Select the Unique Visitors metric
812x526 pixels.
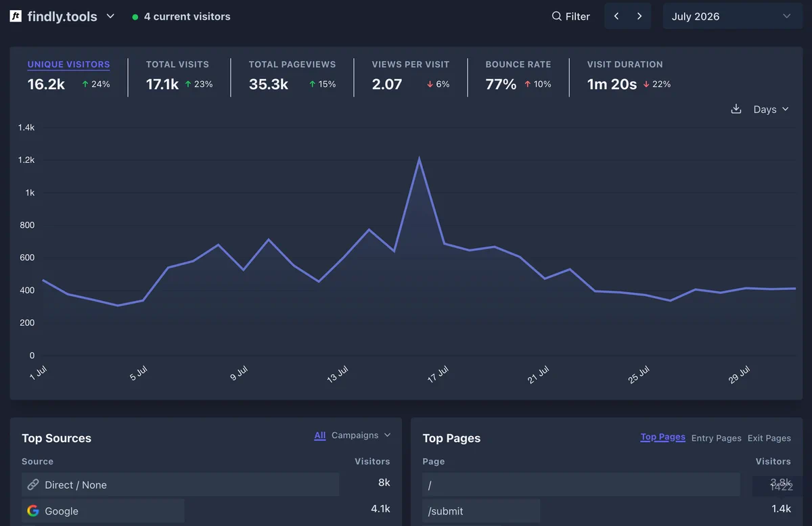tap(68, 64)
